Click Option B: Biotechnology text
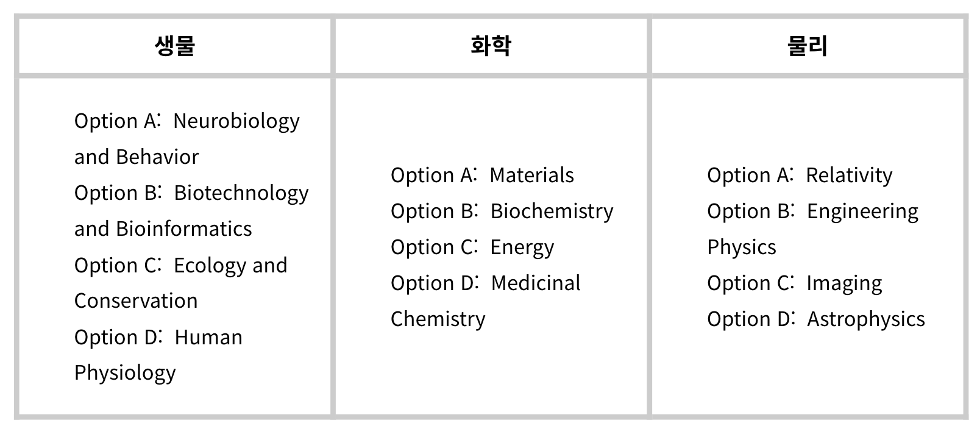Image resolution: width=980 pixels, height=440 pixels. point(191,193)
